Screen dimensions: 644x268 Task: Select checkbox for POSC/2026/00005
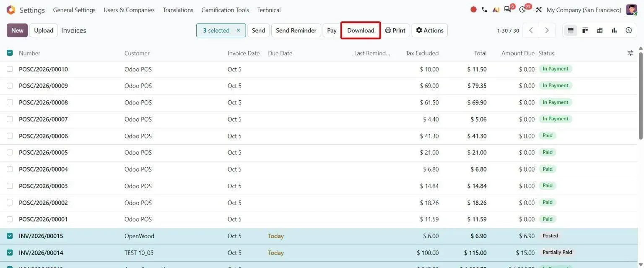10,152
